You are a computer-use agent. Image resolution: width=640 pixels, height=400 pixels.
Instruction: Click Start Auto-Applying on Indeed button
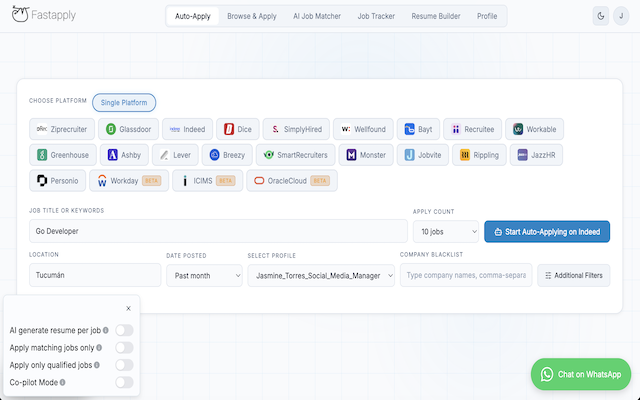(x=547, y=232)
